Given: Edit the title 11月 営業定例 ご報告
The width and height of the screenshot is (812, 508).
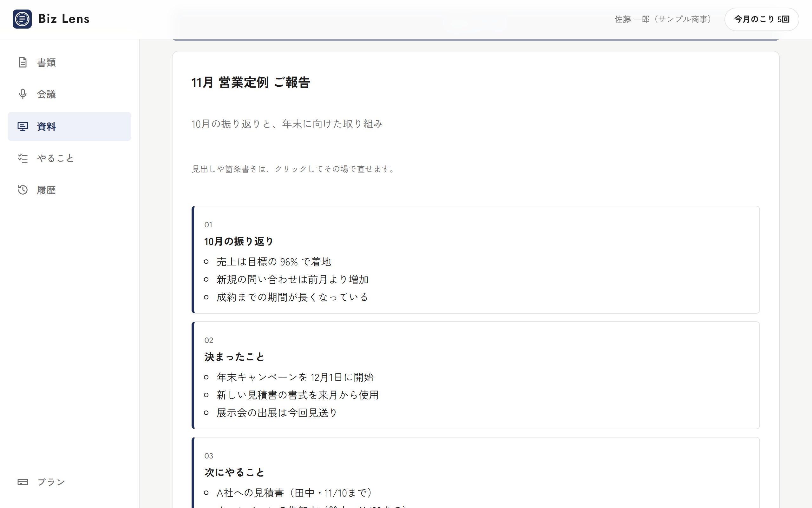Looking at the screenshot, I should click(x=251, y=82).
